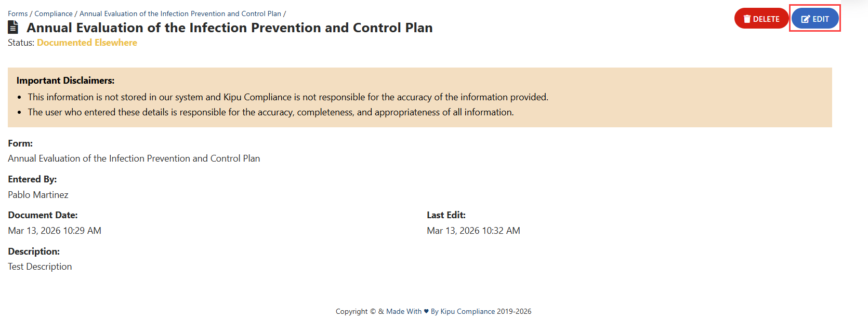Open the Forms breadcrumb link
The image size is (868, 318).
18,14
